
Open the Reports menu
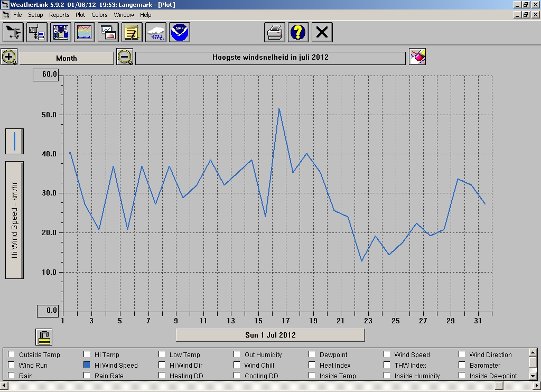click(59, 15)
